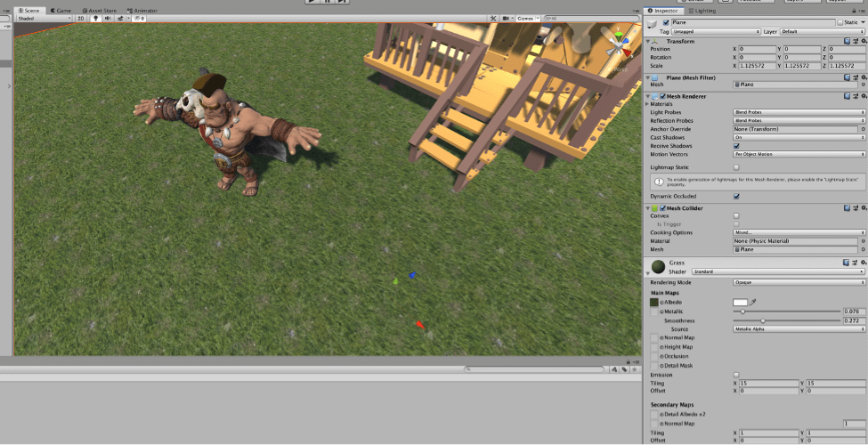
Task: Click the Scale X input field
Action: 758,66
